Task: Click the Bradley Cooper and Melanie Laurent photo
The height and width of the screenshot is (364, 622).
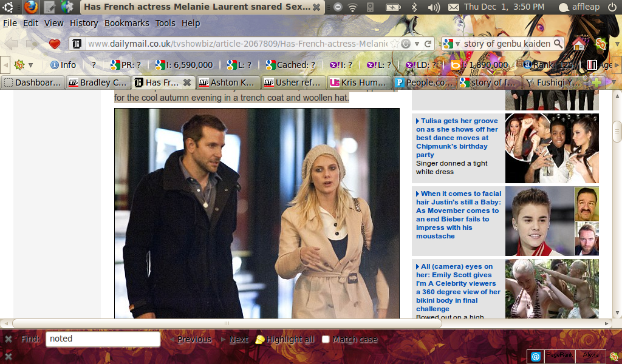Action: coord(257,214)
